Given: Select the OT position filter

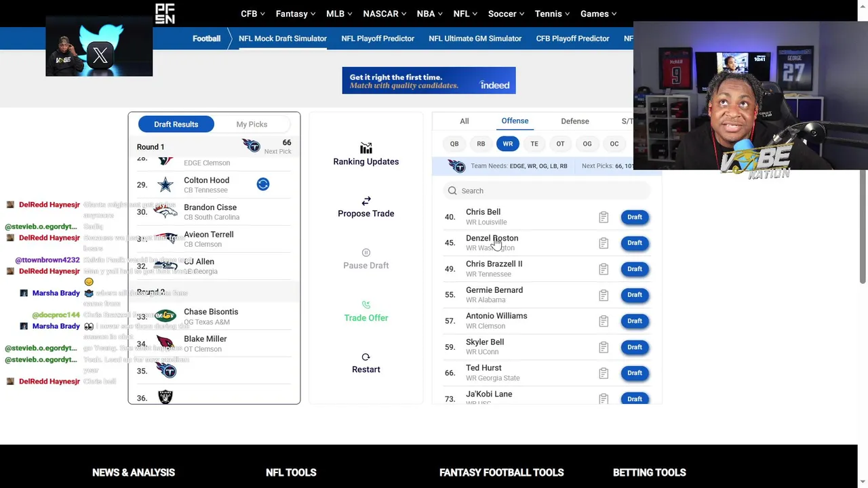Looking at the screenshot, I should [x=560, y=144].
